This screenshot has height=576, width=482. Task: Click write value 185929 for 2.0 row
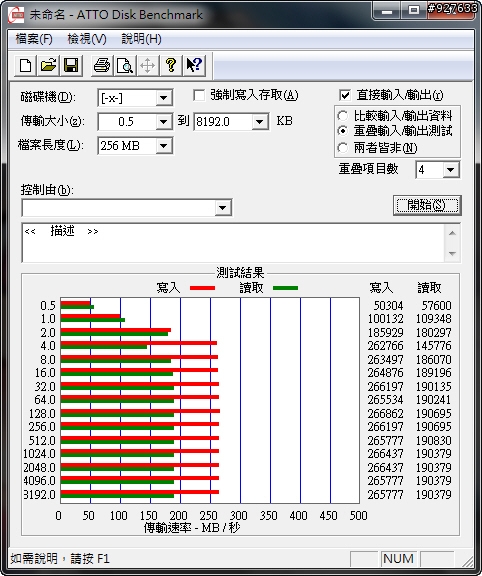385,333
